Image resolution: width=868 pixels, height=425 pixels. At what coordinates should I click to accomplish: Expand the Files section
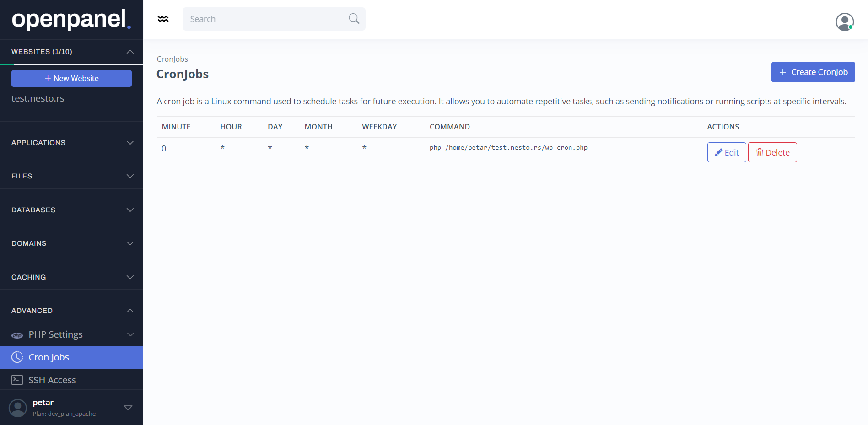point(130,176)
